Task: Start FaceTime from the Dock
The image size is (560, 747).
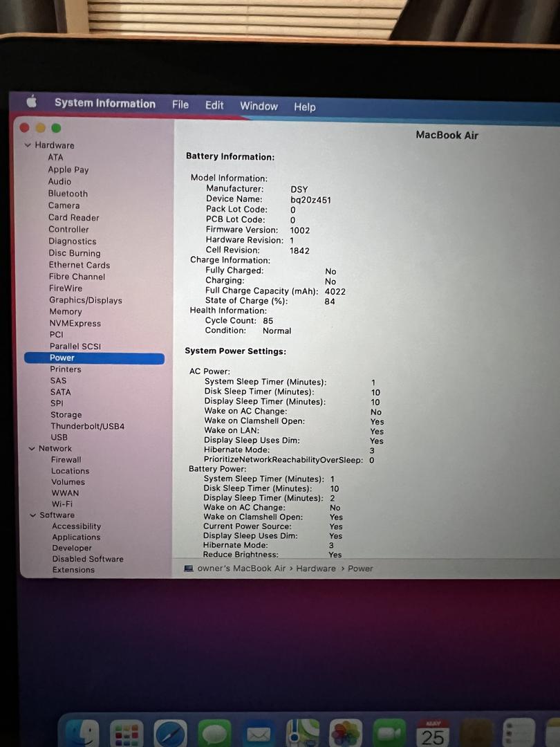Action: (389, 734)
